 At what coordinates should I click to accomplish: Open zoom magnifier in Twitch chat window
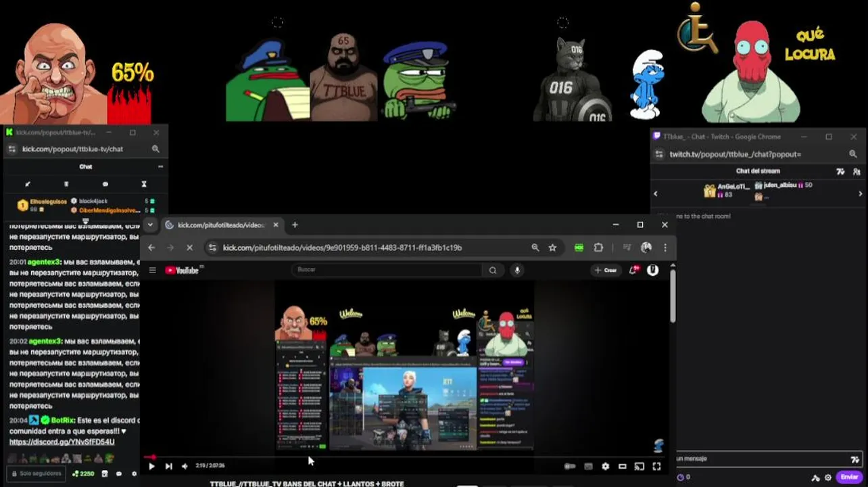852,154
